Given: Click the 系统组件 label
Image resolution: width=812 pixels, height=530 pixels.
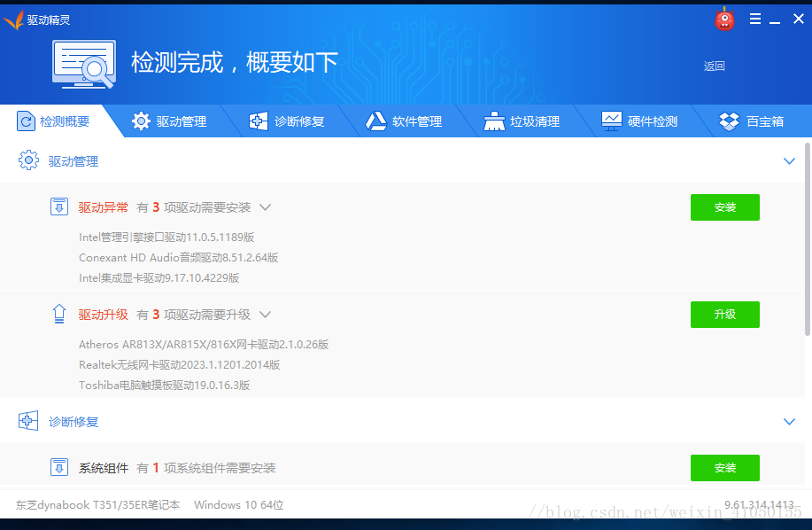Looking at the screenshot, I should tap(103, 468).
